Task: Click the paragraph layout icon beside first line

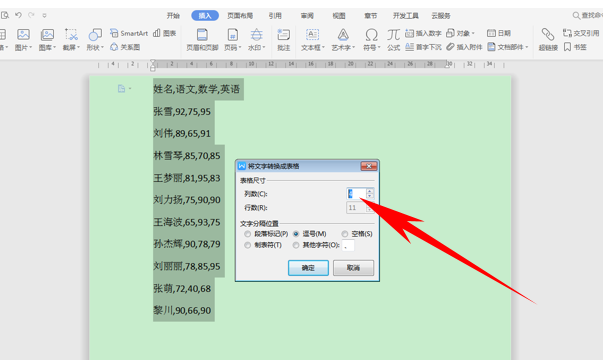Action: [122, 89]
